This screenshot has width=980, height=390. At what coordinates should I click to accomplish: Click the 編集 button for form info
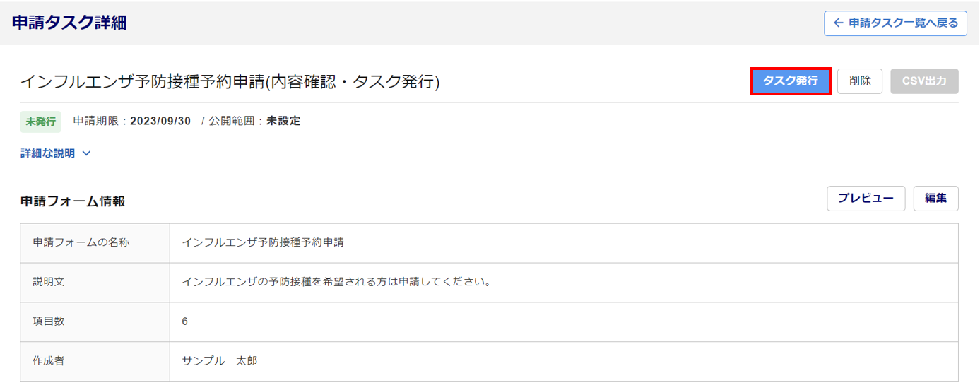point(935,199)
